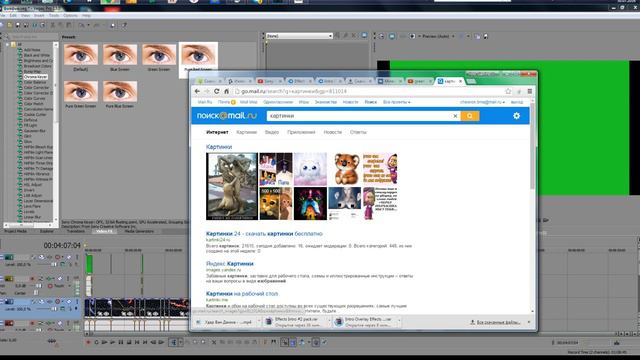Open the account email dropdown in mail.ru

pos(482,102)
